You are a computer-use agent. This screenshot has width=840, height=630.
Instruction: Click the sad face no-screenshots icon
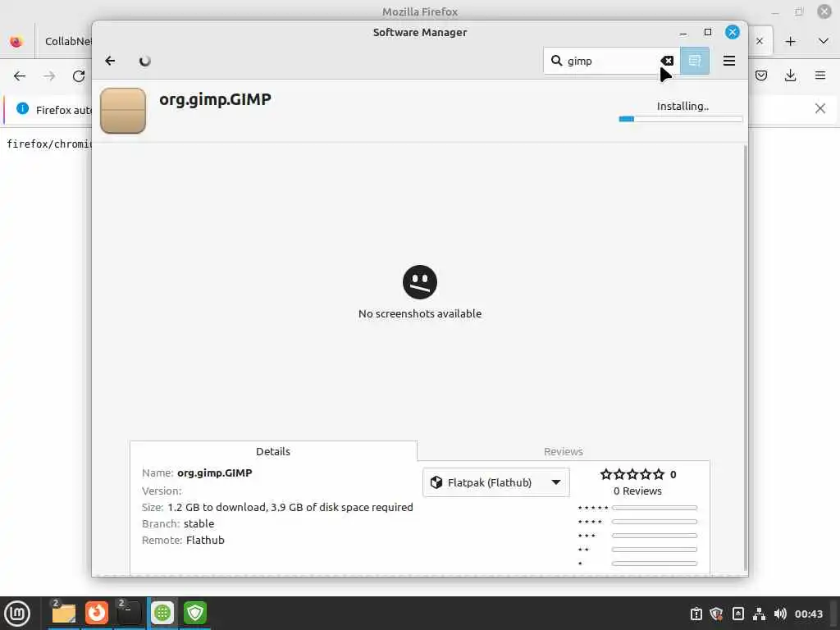click(x=420, y=282)
